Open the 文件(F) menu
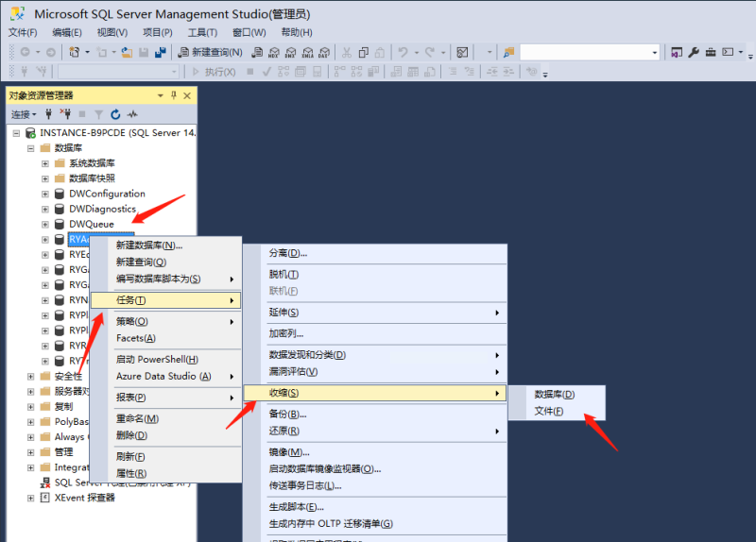This screenshot has width=756, height=542. tap(23, 32)
